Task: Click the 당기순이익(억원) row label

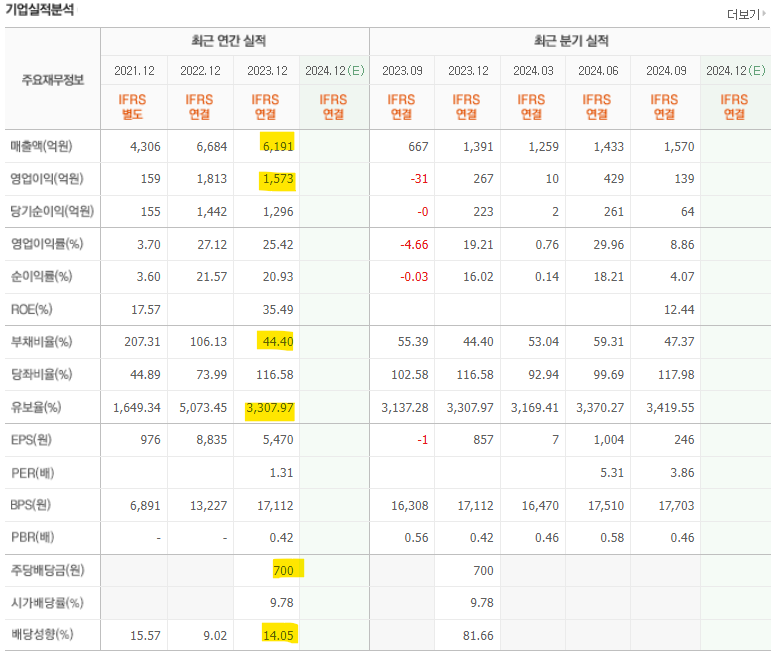Action: tap(52, 211)
